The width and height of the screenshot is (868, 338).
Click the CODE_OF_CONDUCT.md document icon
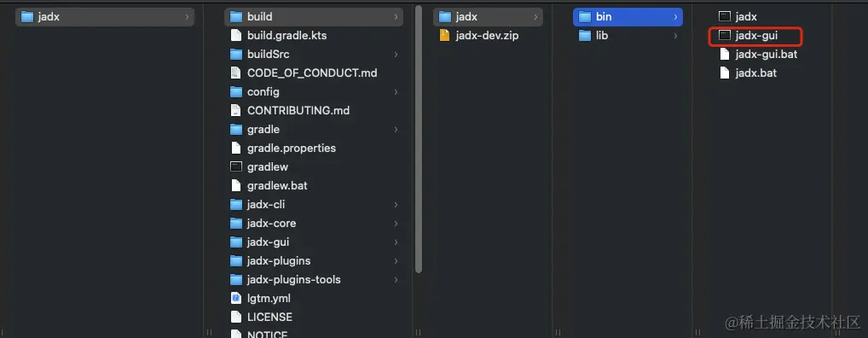click(236, 73)
